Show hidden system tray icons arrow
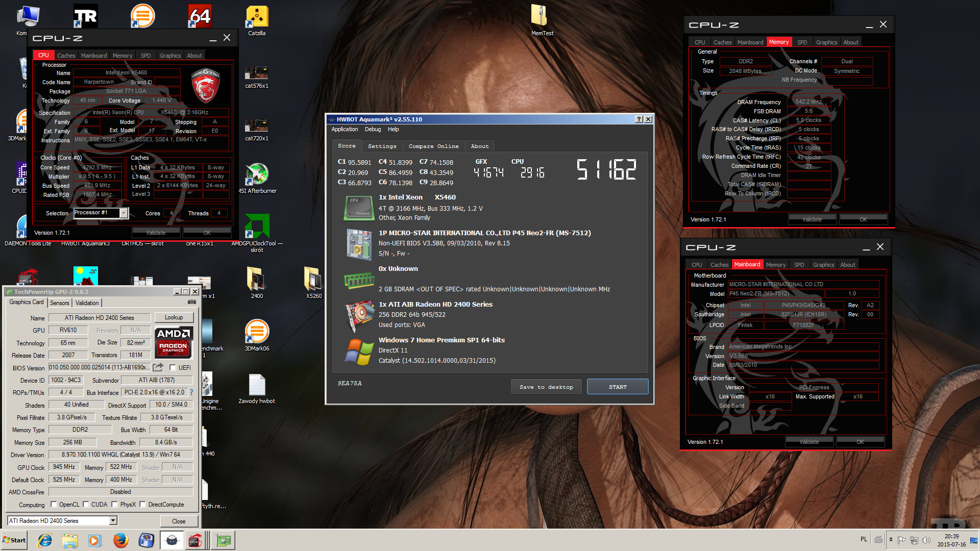The height and width of the screenshot is (551, 980). coord(891,540)
